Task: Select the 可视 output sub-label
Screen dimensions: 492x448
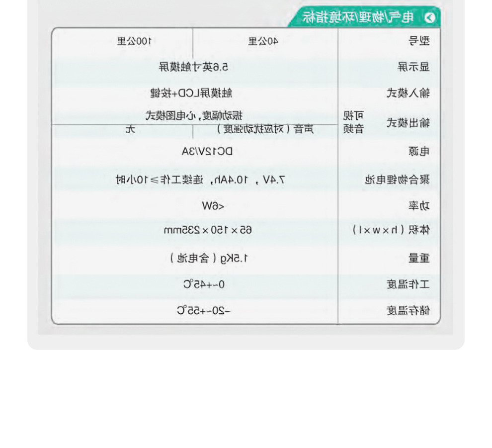Action: [x=353, y=116]
